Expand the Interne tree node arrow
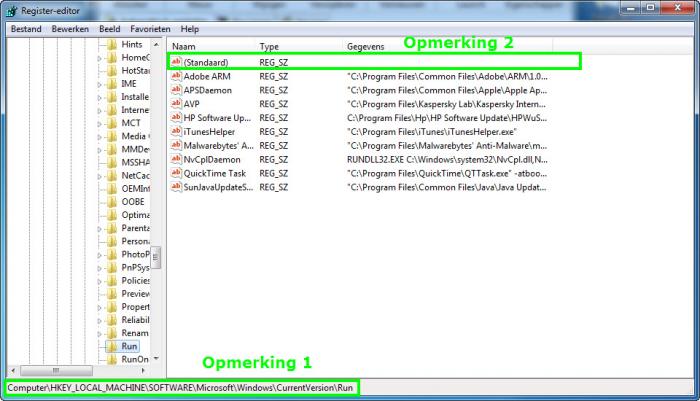Viewport: 700px width, 401px height. point(100,110)
